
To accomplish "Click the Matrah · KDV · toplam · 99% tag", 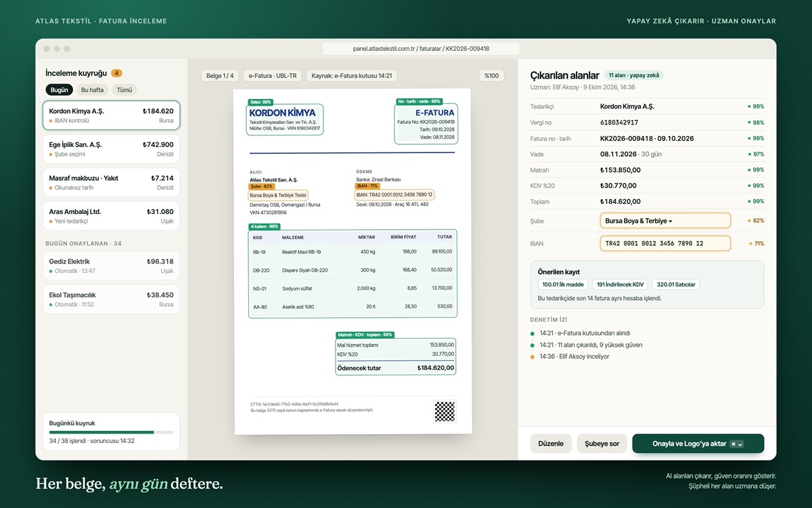I will [x=365, y=335].
